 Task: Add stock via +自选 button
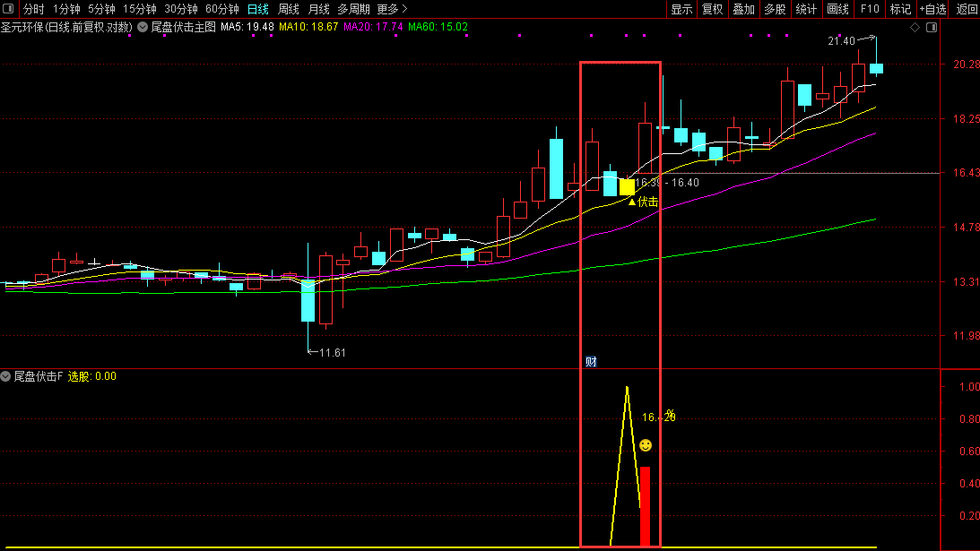coord(933,9)
